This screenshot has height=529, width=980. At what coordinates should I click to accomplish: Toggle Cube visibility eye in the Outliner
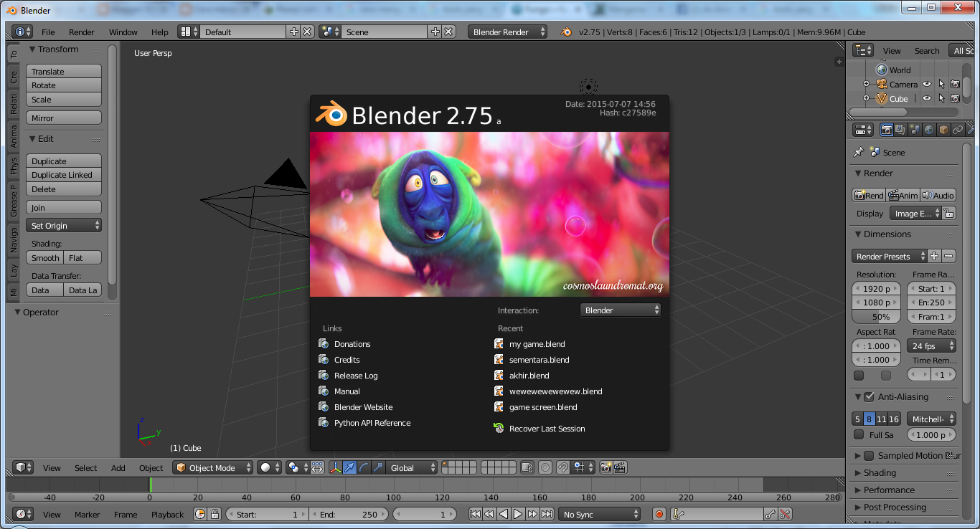click(x=925, y=98)
